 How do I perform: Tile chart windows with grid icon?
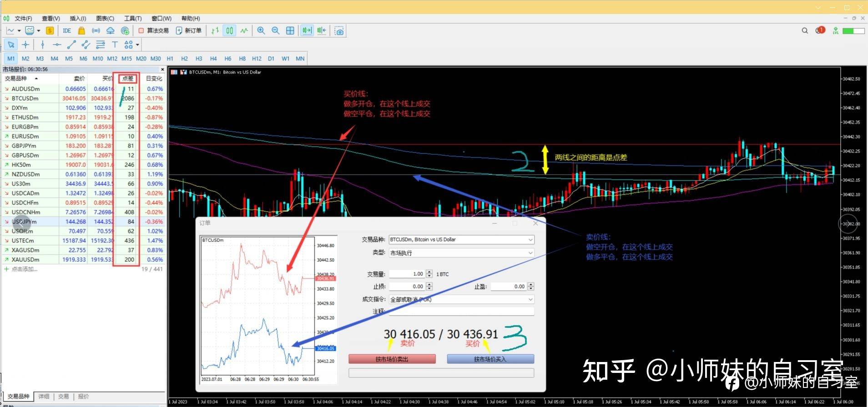(x=290, y=30)
